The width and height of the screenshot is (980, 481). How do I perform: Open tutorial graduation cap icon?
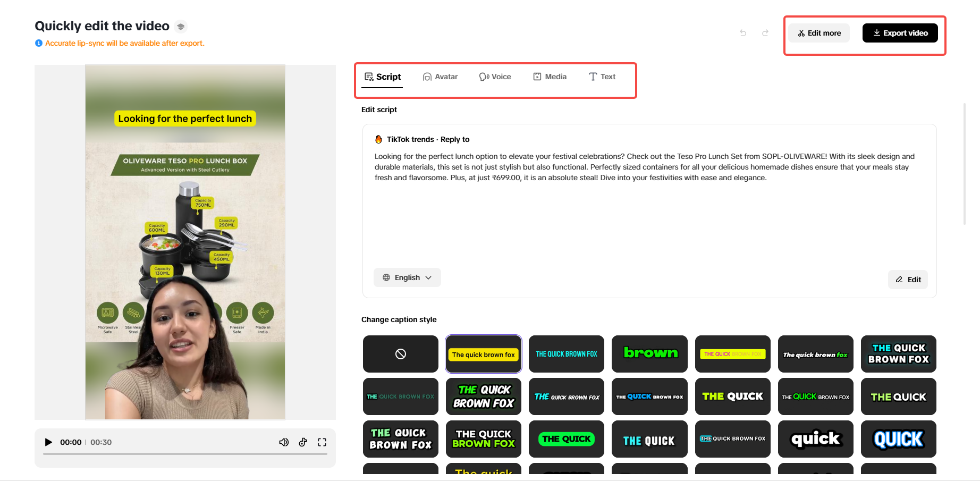point(181,27)
